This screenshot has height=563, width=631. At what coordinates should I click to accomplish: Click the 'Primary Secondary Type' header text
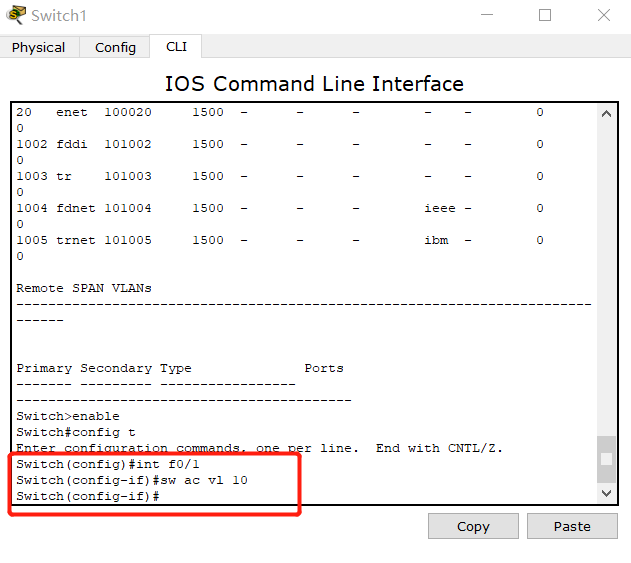104,368
